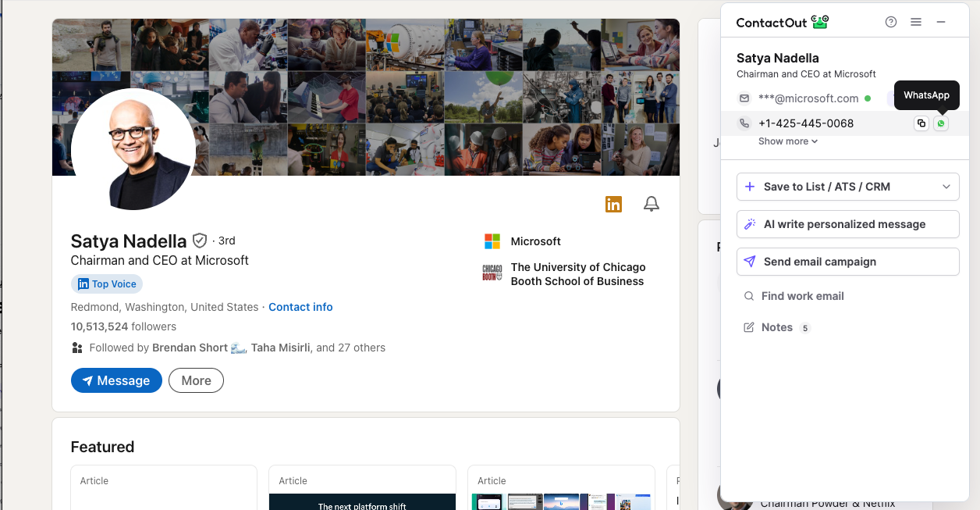Expand Show more contact details
The image size is (980, 510).
788,141
